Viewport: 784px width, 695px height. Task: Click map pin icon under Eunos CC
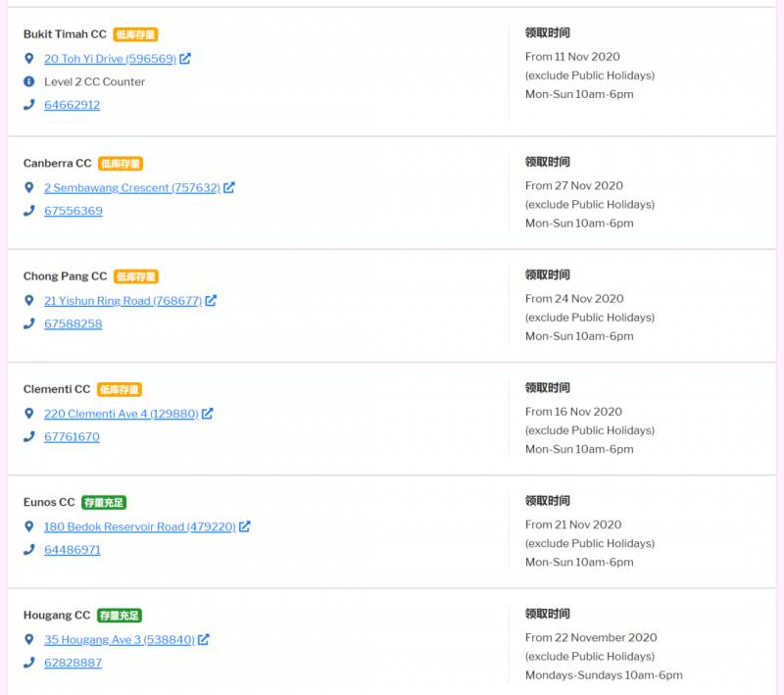(x=29, y=526)
